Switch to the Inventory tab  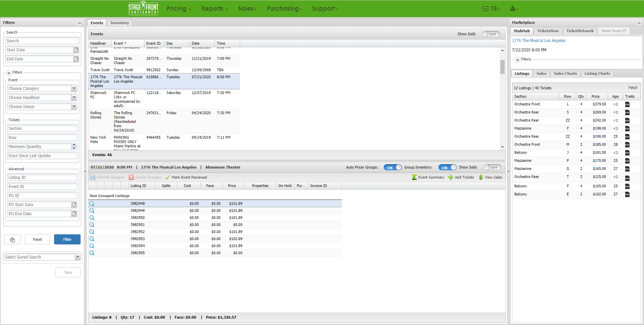[120, 23]
